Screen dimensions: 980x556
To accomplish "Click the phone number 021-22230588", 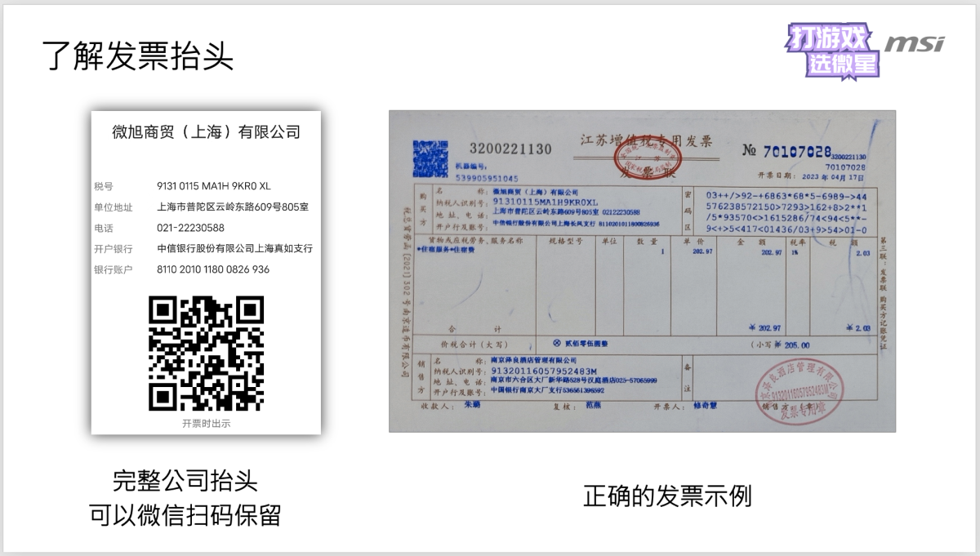I will pyautogui.click(x=190, y=228).
